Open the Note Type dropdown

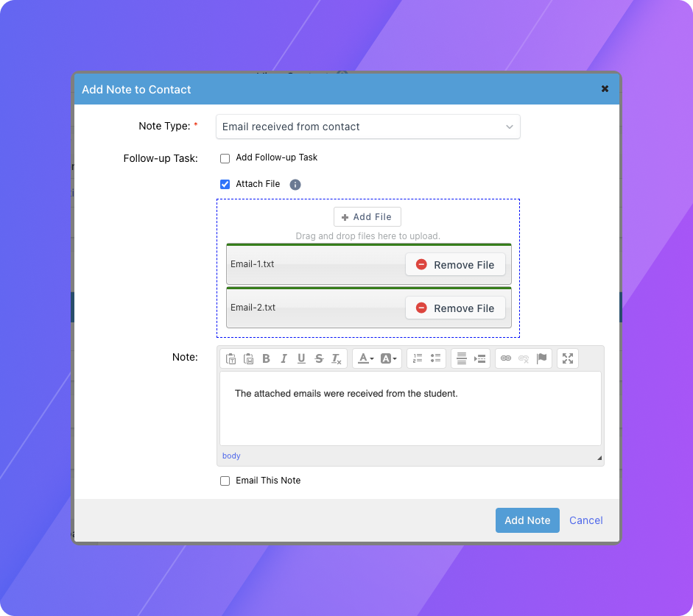pyautogui.click(x=367, y=127)
